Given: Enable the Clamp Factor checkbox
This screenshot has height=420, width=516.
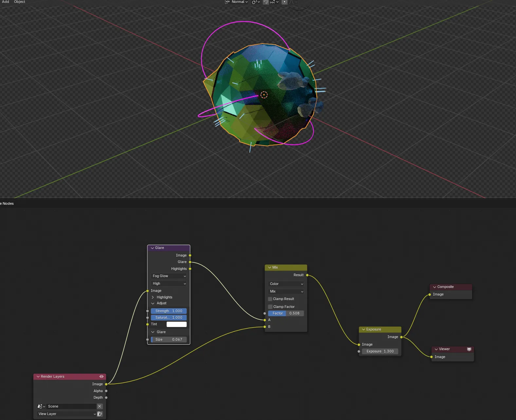Looking at the screenshot, I should click(270, 307).
